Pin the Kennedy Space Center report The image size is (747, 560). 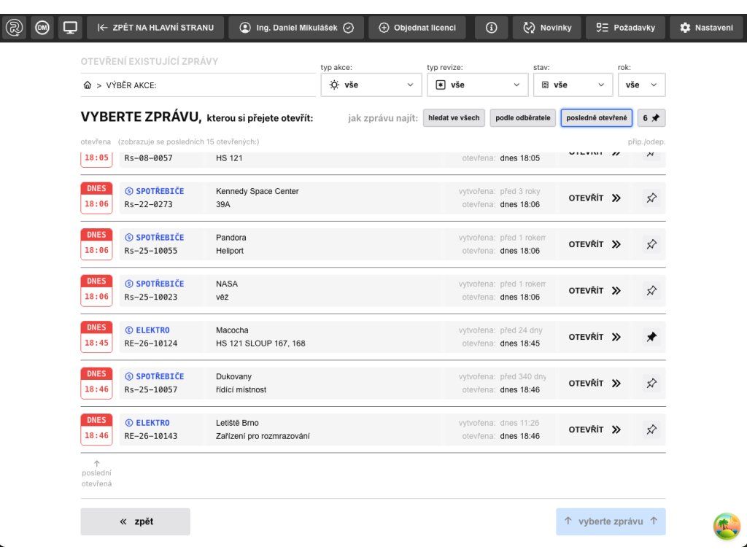click(x=651, y=198)
